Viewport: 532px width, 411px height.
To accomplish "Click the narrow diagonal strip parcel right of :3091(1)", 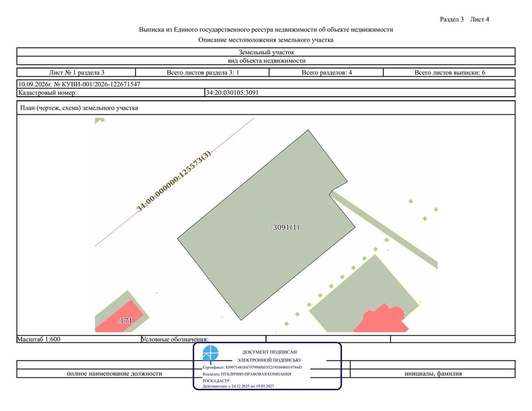I will point(384,230).
